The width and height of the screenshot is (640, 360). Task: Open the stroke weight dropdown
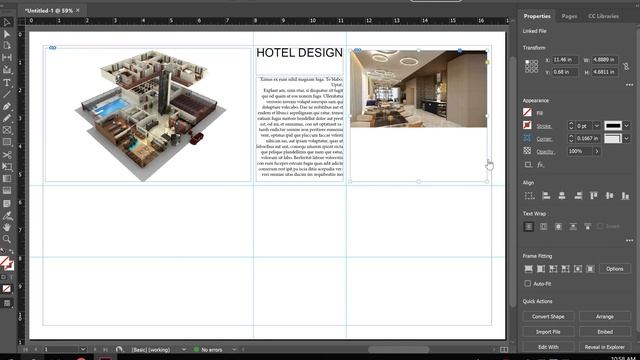pyautogui.click(x=596, y=126)
